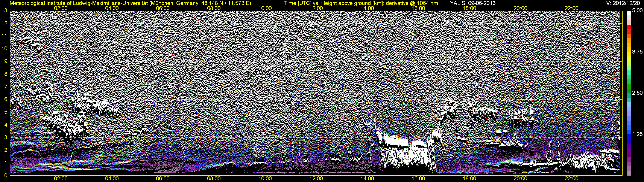Click the 11 km height axis label

pyautogui.click(x=5, y=36)
